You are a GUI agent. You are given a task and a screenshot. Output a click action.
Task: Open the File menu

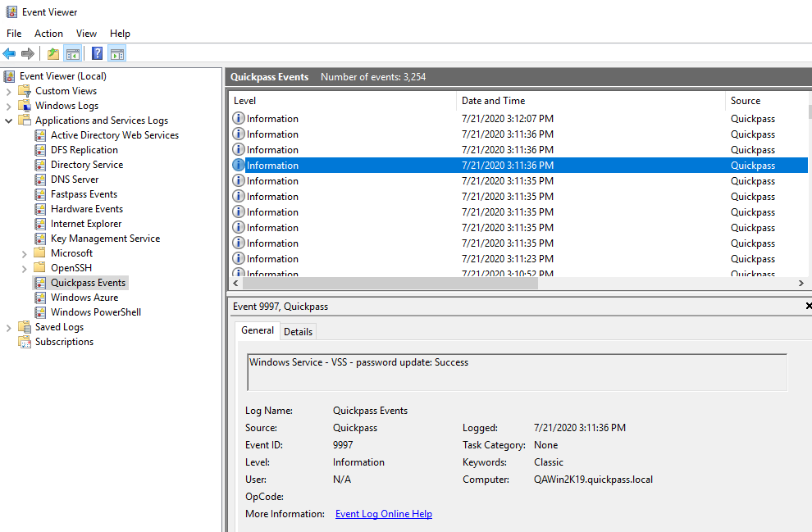pos(14,33)
